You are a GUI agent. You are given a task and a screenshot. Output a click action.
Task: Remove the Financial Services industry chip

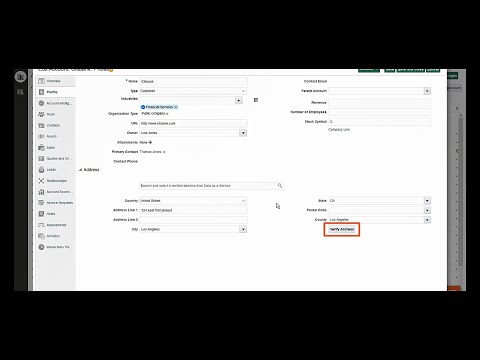pyautogui.click(x=176, y=107)
